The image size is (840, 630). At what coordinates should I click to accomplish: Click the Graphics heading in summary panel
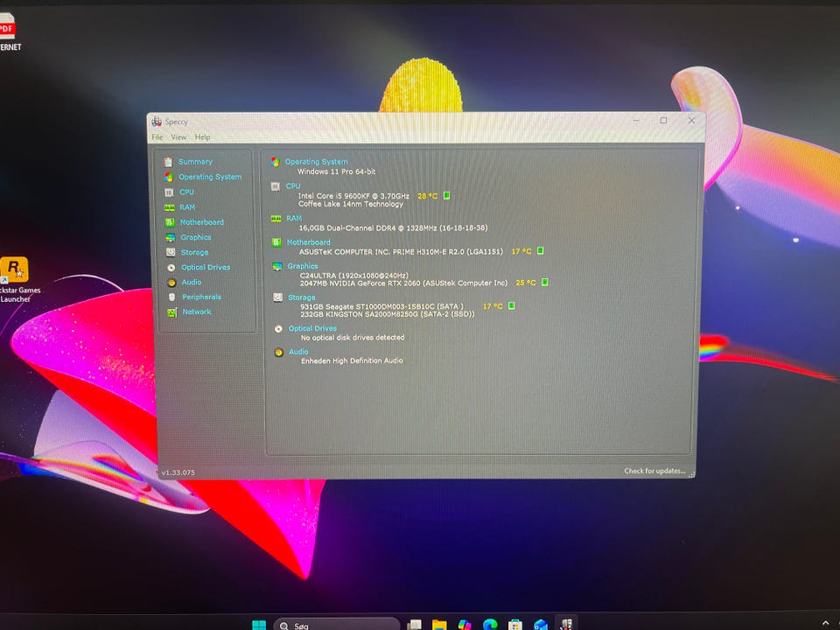tap(303, 266)
